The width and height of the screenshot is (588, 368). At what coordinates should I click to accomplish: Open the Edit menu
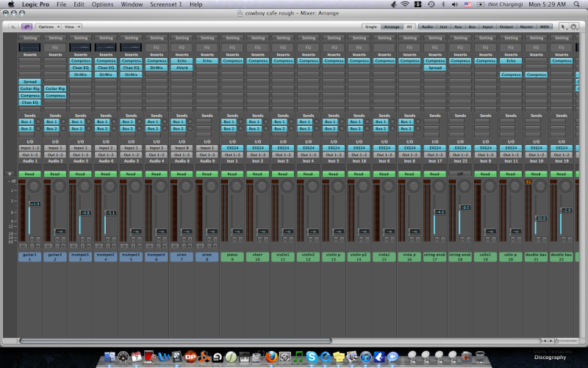pos(79,4)
